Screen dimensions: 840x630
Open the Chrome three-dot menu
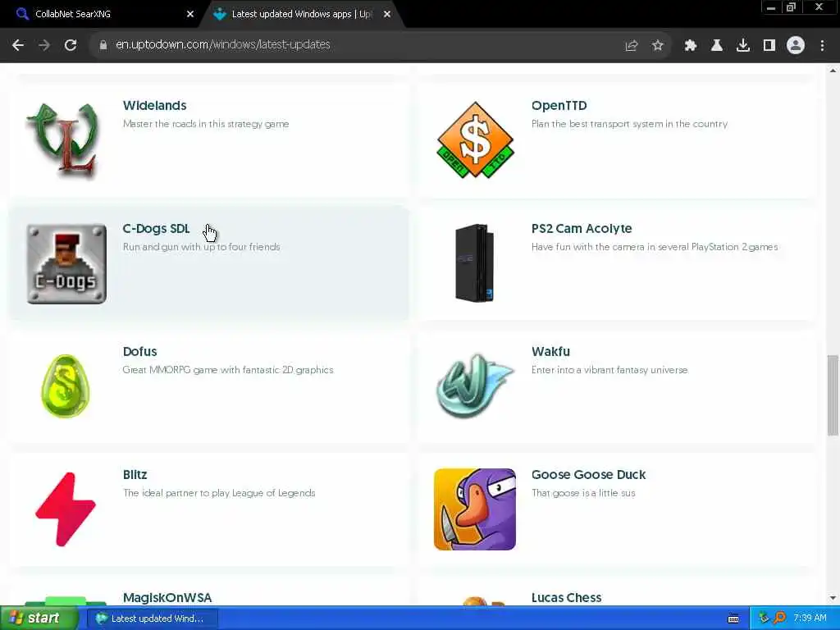(822, 46)
